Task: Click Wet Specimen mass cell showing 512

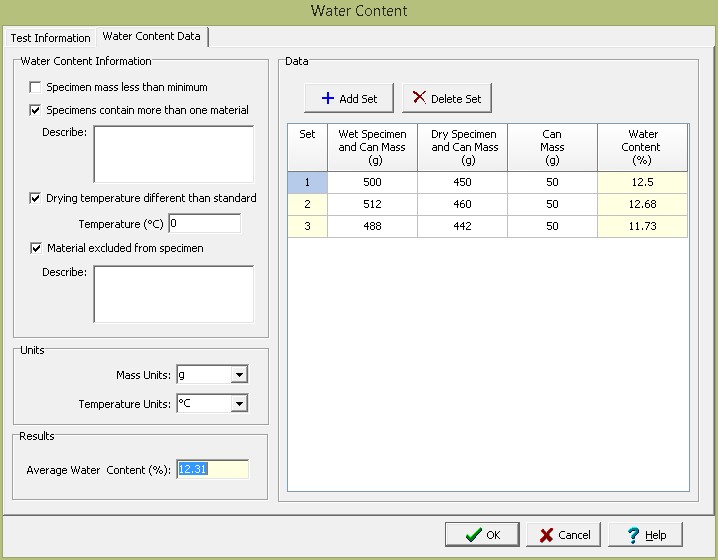Action: pos(371,204)
